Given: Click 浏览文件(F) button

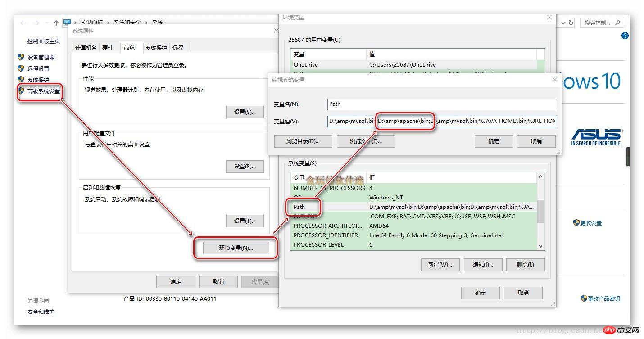Looking at the screenshot, I should 366,141.
